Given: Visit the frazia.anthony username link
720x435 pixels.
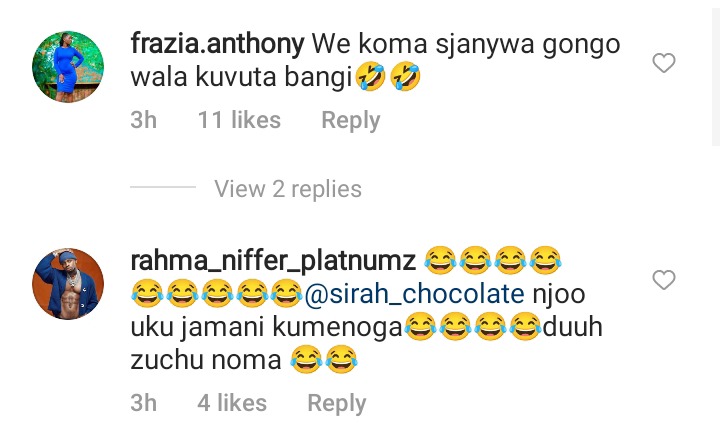Looking at the screenshot, I should click(x=217, y=44).
